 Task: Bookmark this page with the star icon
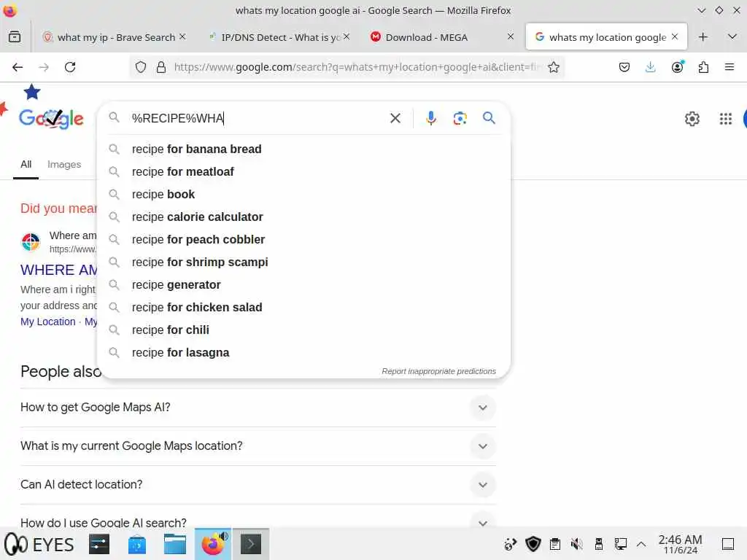(553, 67)
